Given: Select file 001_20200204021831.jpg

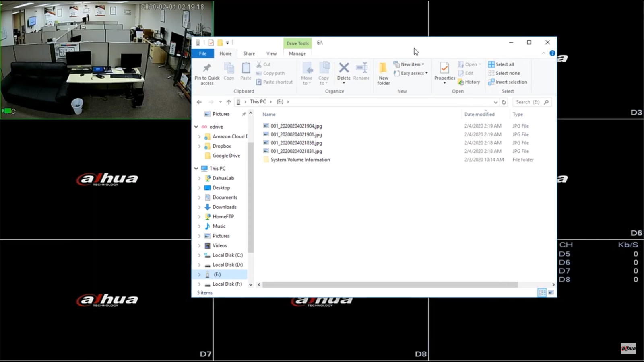Looking at the screenshot, I should (x=296, y=151).
